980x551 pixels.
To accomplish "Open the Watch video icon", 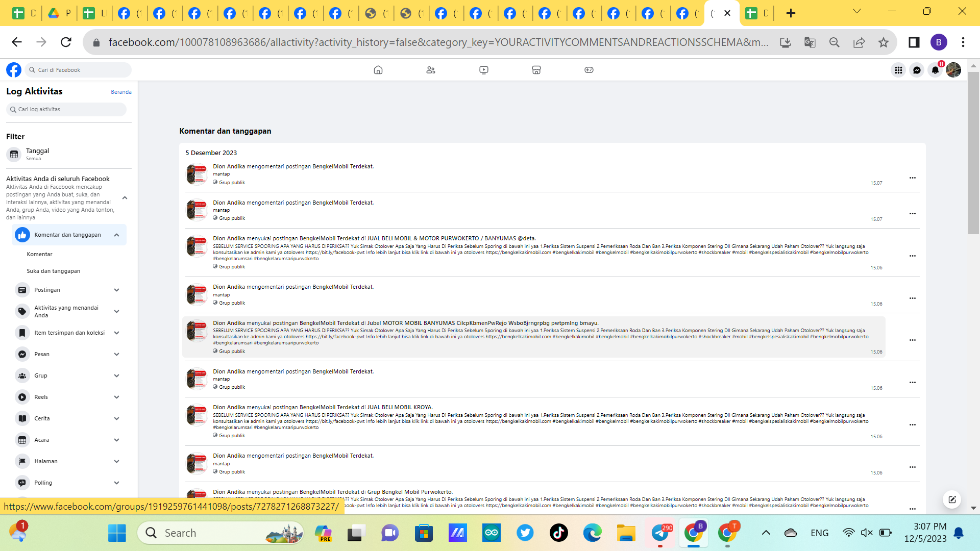I will (x=484, y=70).
